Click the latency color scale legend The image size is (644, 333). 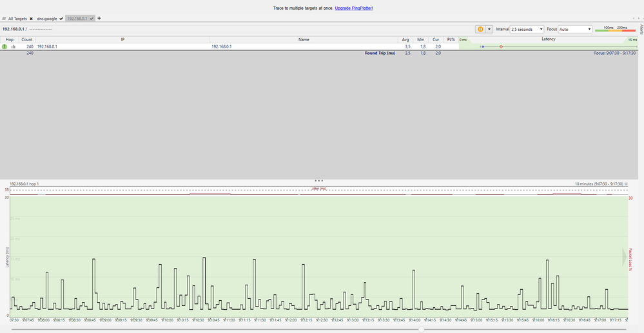tap(614, 29)
